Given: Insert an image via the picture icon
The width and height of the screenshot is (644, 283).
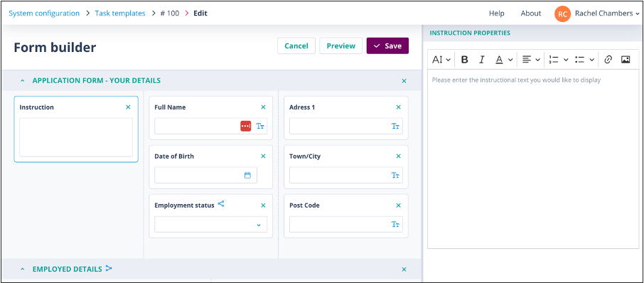Looking at the screenshot, I should point(625,60).
